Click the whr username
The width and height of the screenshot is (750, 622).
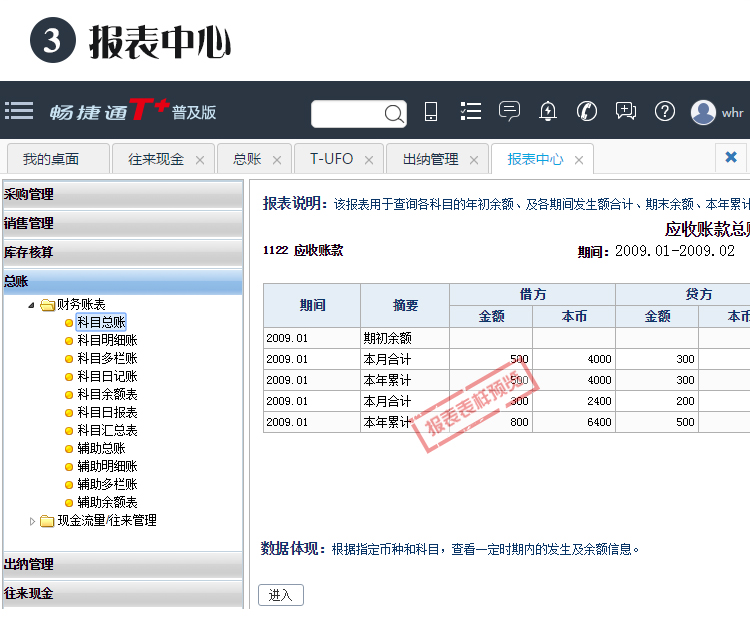(x=732, y=113)
